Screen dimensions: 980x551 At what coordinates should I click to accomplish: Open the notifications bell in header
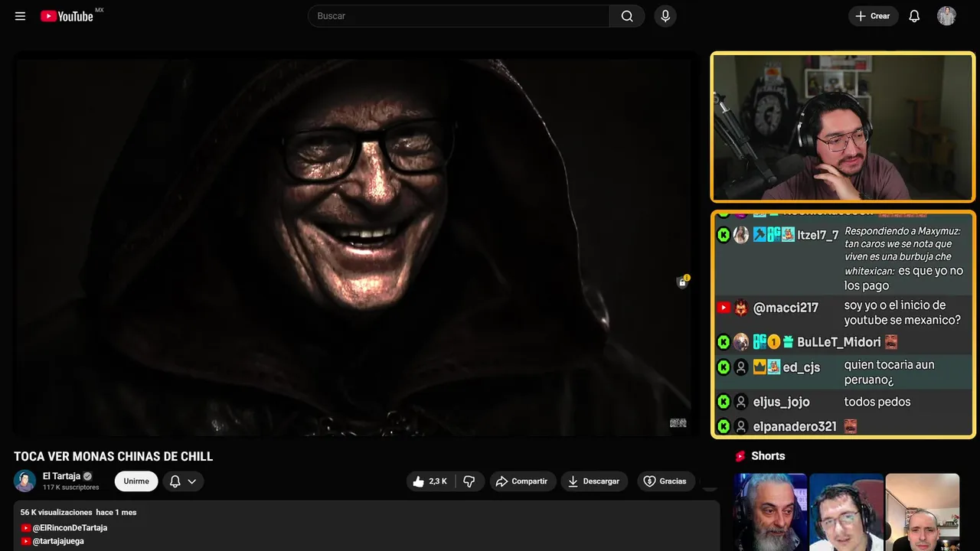[914, 16]
